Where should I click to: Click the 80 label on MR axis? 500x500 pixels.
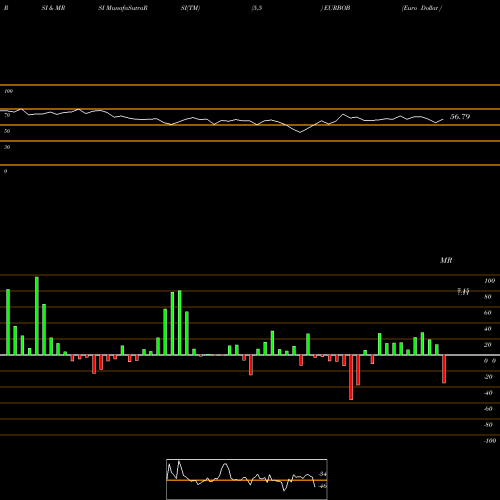coord(488,297)
